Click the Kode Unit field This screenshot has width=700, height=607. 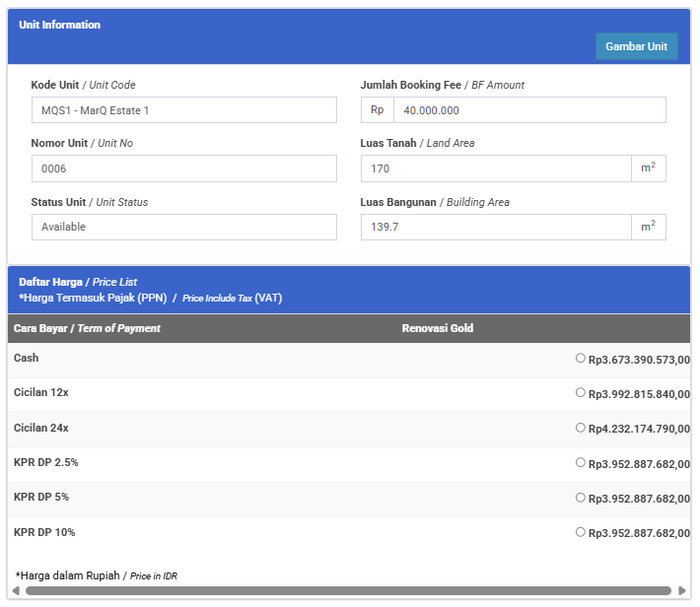(183, 110)
